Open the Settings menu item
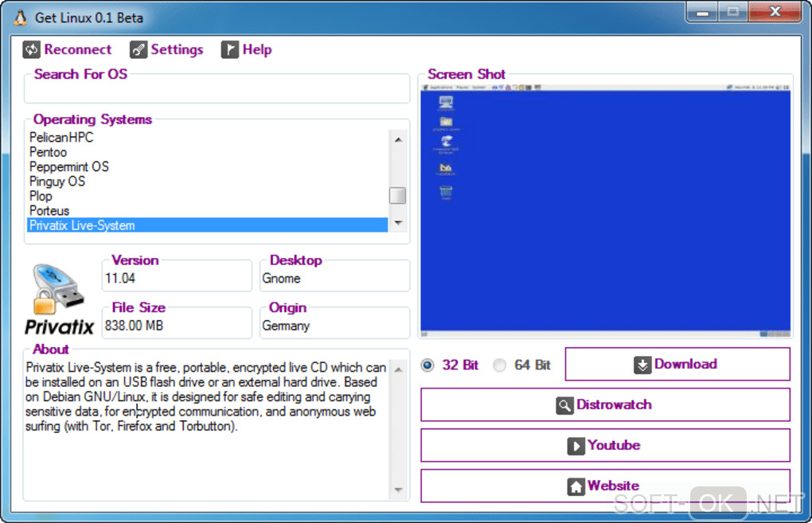The height and width of the screenshot is (523, 812). (166, 49)
